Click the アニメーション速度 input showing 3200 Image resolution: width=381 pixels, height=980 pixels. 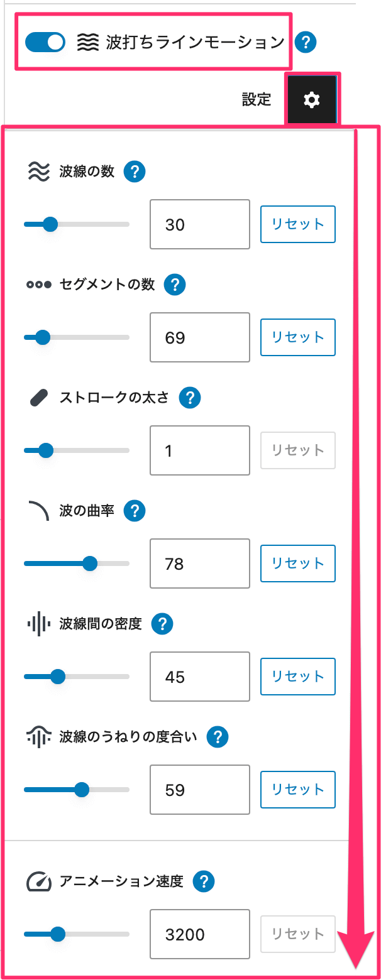pos(199,934)
